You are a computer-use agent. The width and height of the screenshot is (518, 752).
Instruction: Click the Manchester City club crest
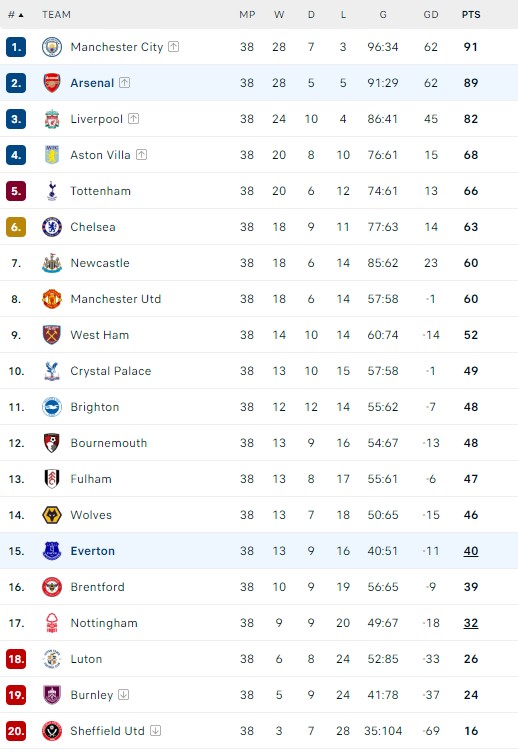[x=52, y=47]
